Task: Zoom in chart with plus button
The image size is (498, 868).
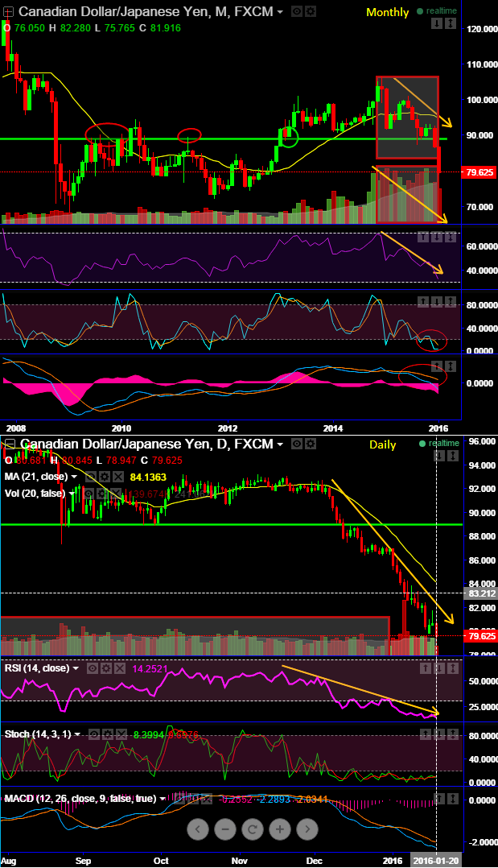Action: 280,829
